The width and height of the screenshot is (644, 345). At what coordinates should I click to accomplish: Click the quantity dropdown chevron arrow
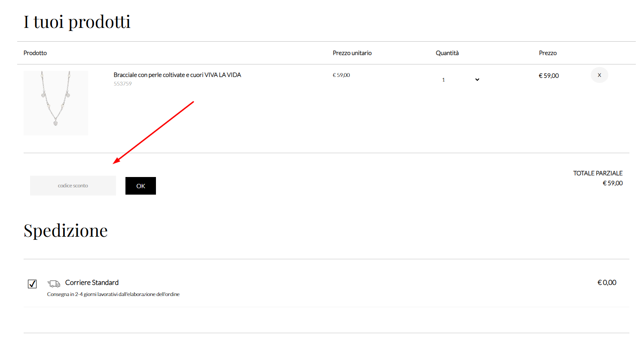click(477, 79)
